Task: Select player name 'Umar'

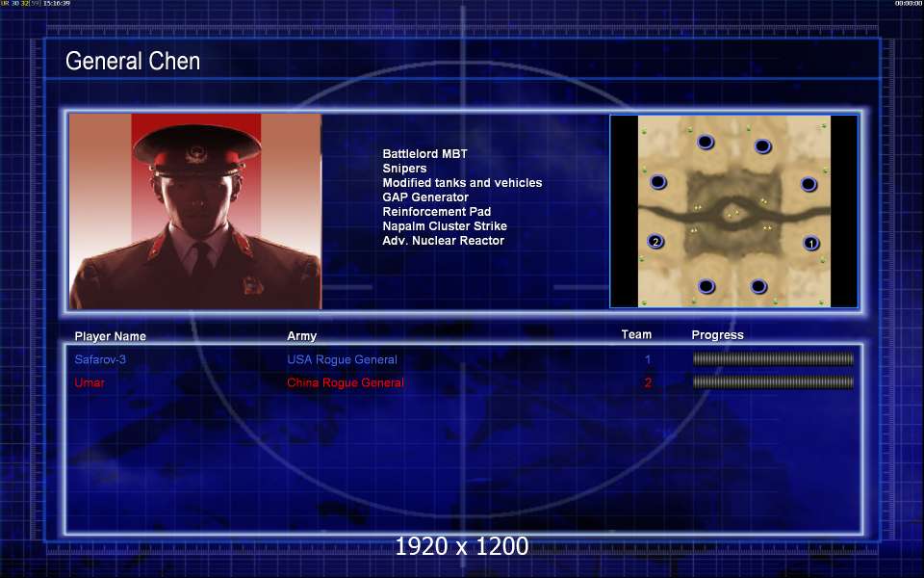Action: 90,382
